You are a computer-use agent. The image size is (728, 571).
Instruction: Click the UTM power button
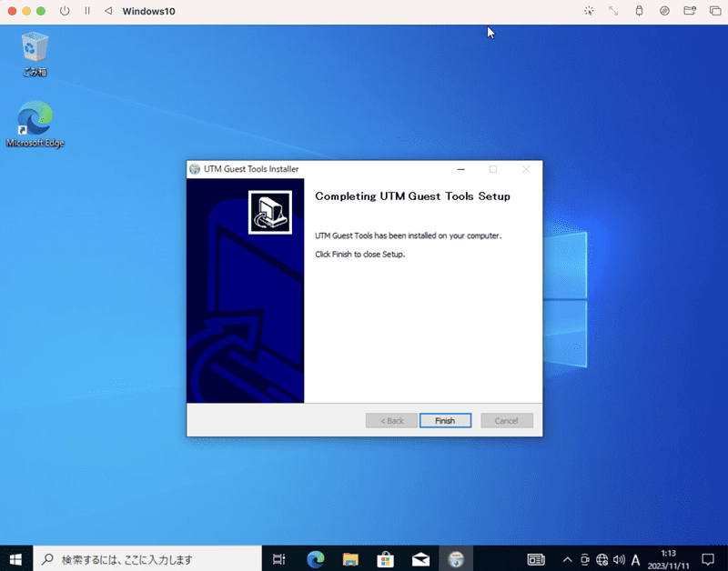coord(65,11)
